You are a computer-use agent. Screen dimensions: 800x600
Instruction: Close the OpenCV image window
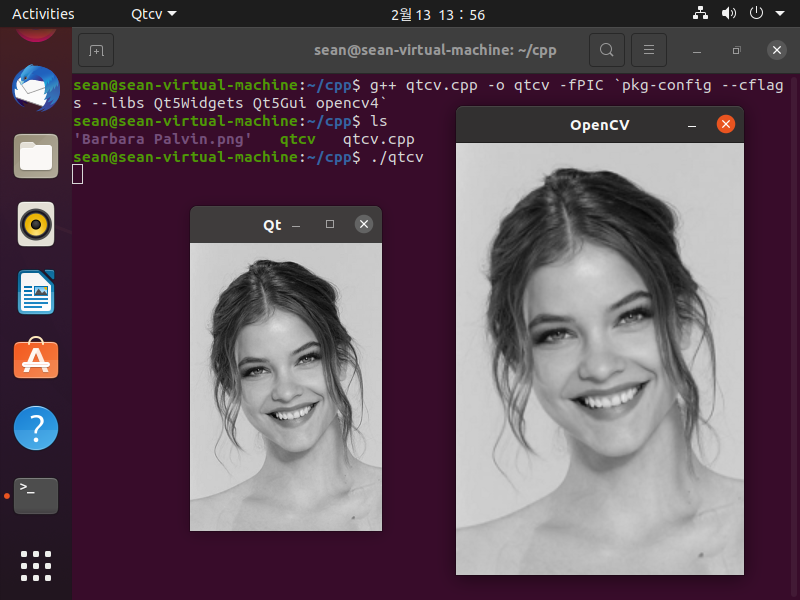click(726, 124)
